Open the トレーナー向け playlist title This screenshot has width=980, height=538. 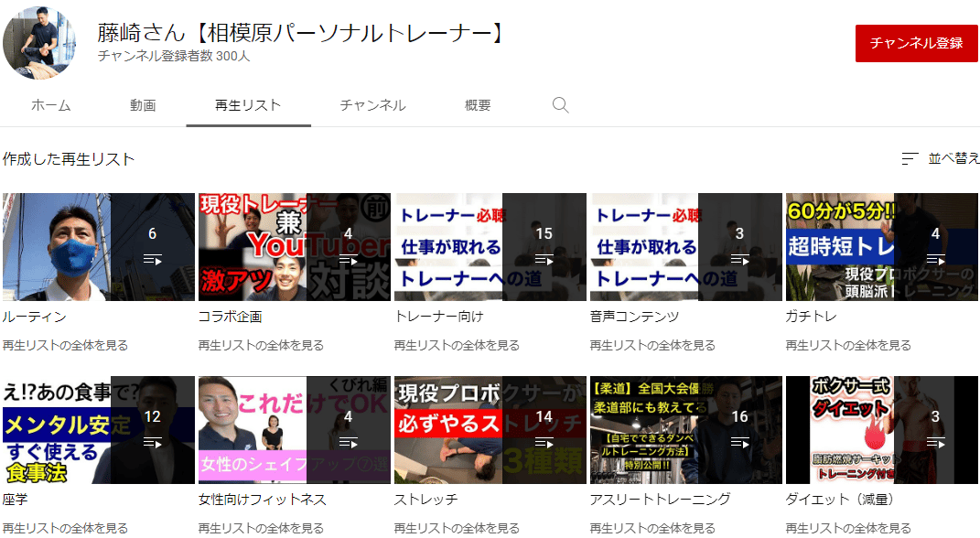[438, 317]
